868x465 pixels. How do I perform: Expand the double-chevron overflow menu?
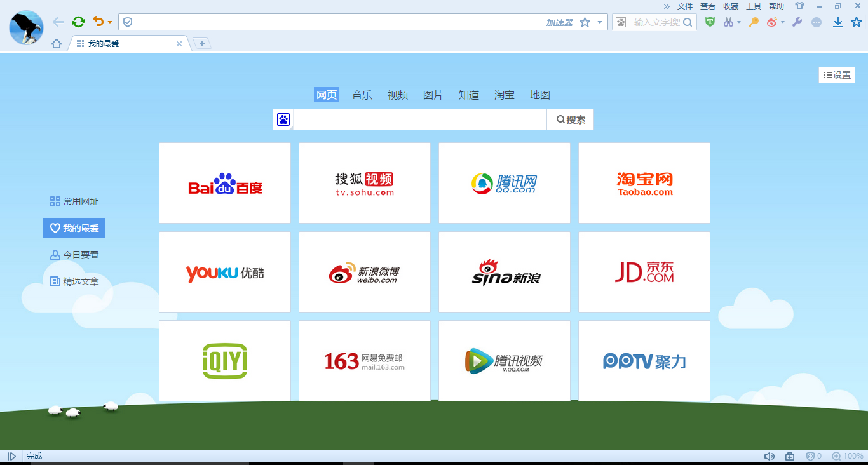667,6
